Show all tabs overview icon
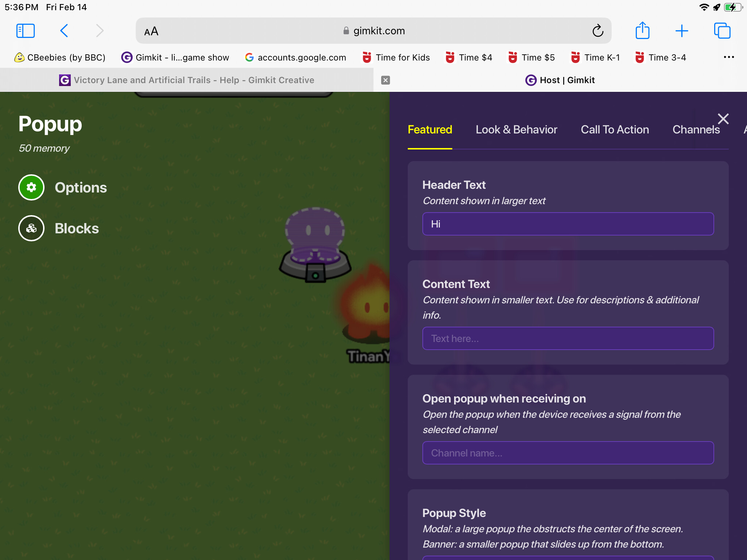 coord(722,31)
